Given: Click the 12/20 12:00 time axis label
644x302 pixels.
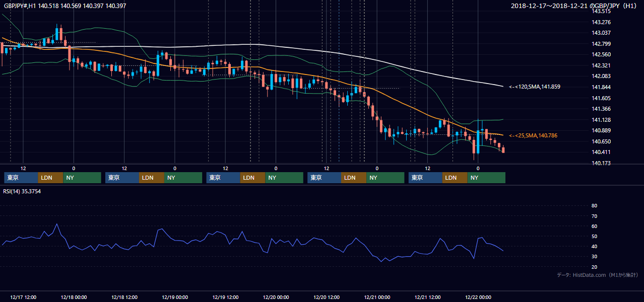Looking at the screenshot, I should 327,297.
